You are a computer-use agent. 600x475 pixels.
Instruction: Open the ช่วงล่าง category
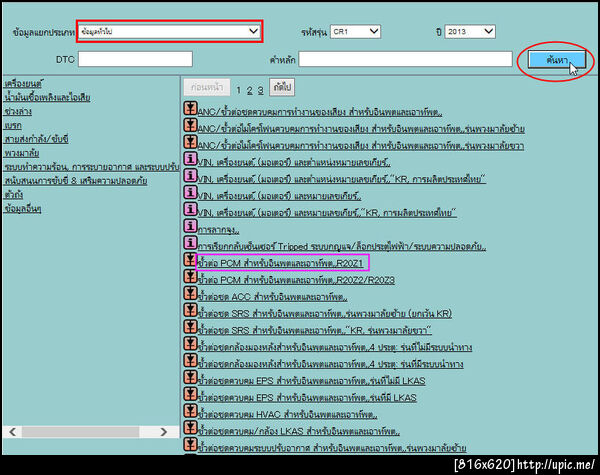(18, 111)
